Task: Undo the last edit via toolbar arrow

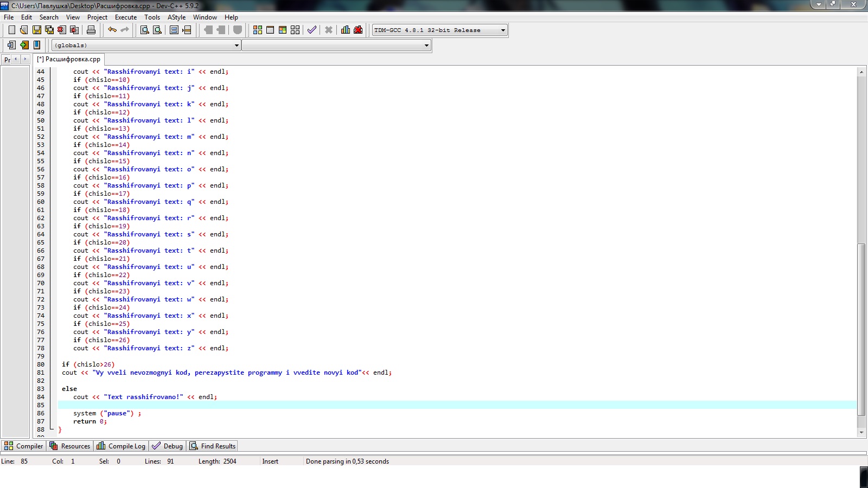Action: coord(112,30)
